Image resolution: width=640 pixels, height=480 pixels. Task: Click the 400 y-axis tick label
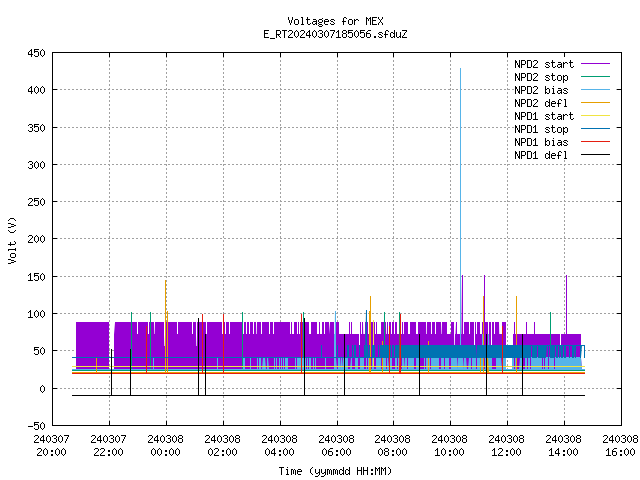click(36, 90)
